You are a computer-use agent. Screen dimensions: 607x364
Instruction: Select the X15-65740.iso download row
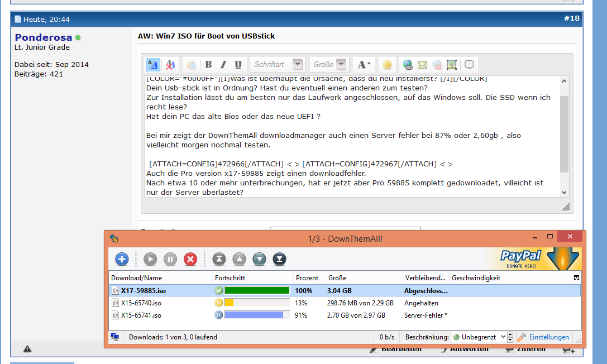click(345, 303)
